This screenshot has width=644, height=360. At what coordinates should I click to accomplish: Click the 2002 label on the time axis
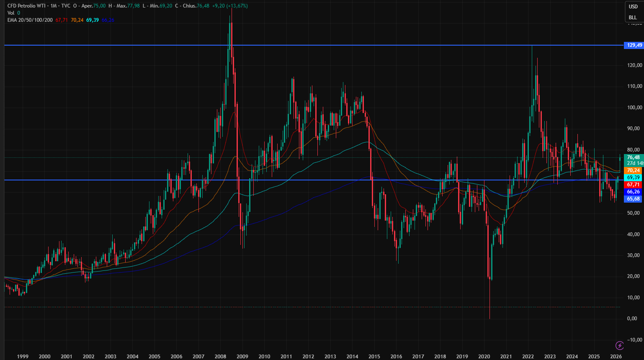(88, 357)
